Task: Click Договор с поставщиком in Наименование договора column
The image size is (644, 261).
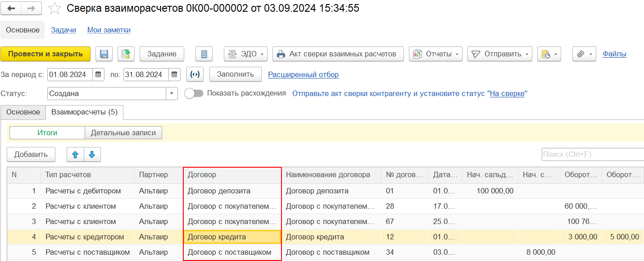Action: pyautogui.click(x=331, y=252)
